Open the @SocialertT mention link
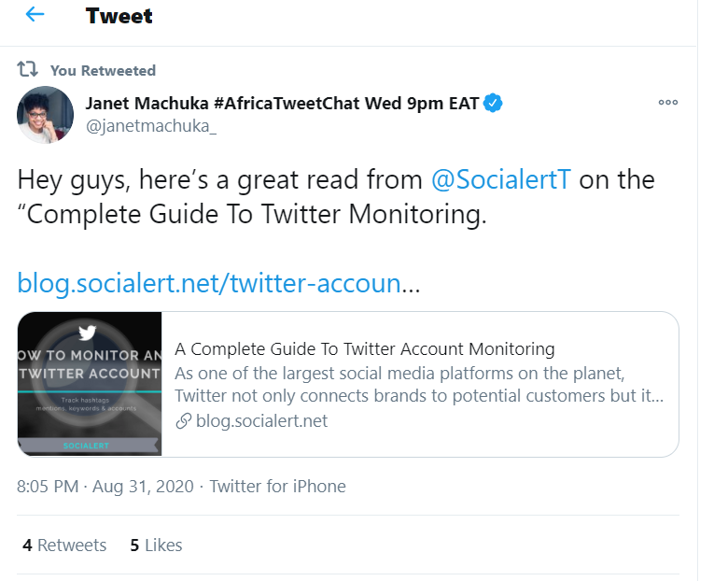Screen dimensions: 728x581 click(500, 179)
